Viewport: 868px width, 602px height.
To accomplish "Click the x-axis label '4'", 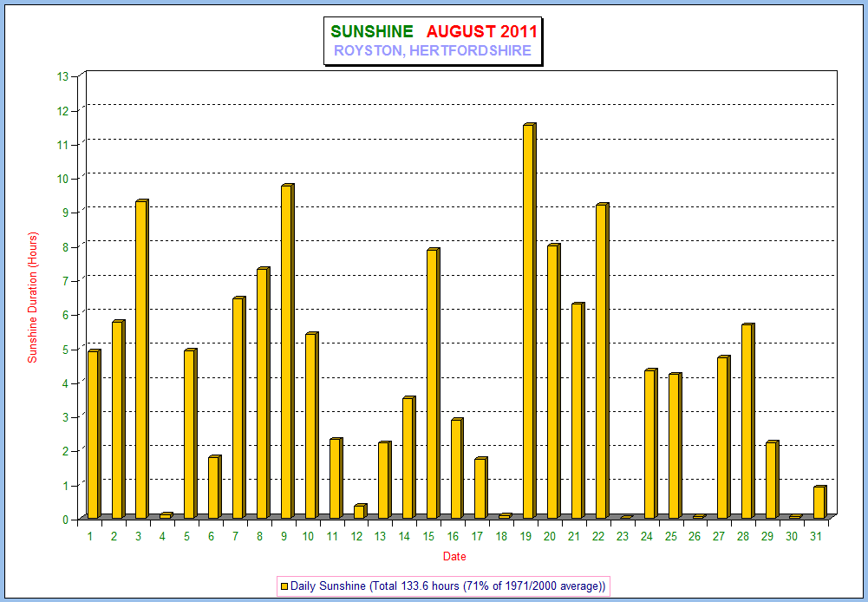I will 162,536.
